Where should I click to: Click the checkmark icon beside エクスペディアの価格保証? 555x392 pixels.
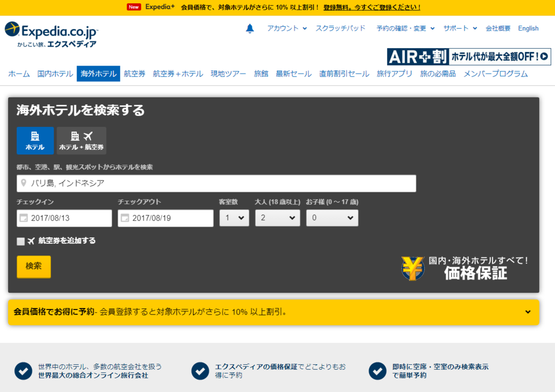(201, 371)
